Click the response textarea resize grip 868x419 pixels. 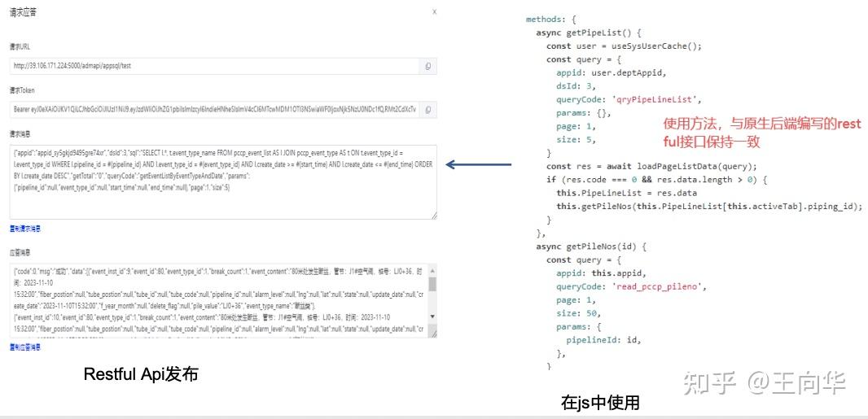click(433, 334)
